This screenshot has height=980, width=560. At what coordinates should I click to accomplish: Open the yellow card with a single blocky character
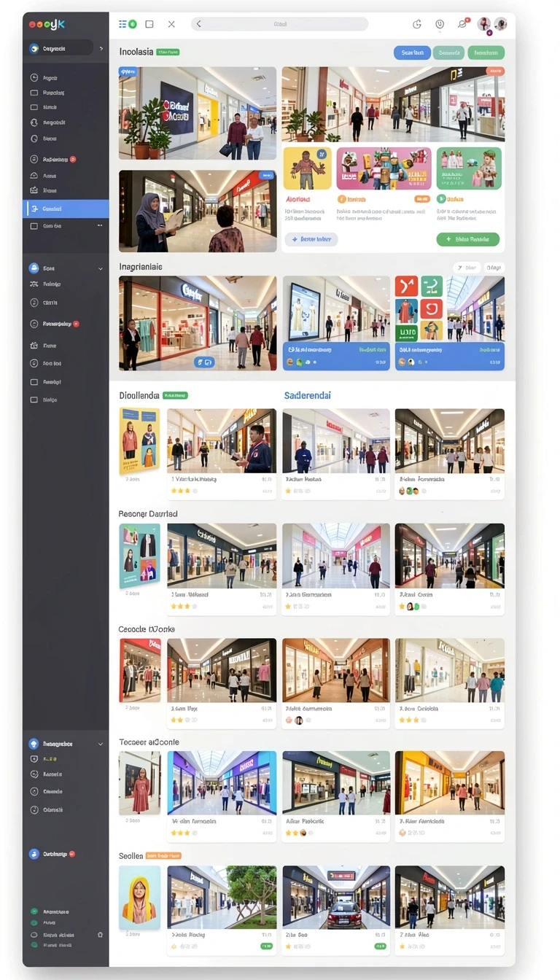[307, 169]
